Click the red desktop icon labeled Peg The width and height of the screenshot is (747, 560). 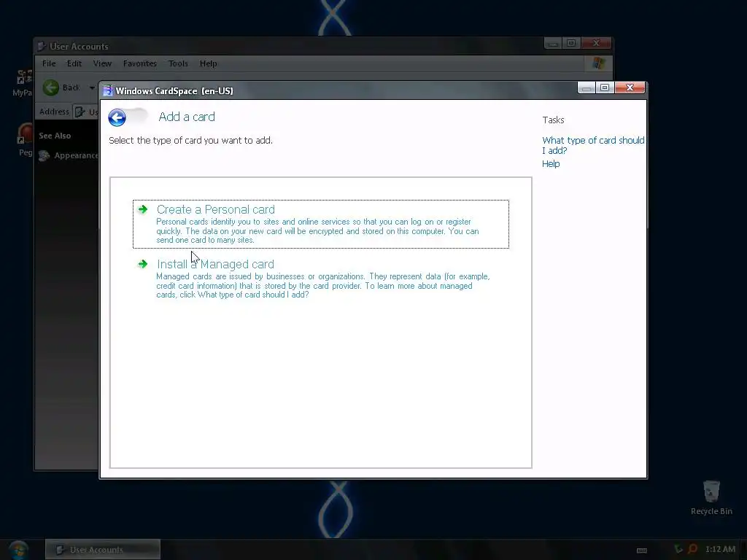25,133
